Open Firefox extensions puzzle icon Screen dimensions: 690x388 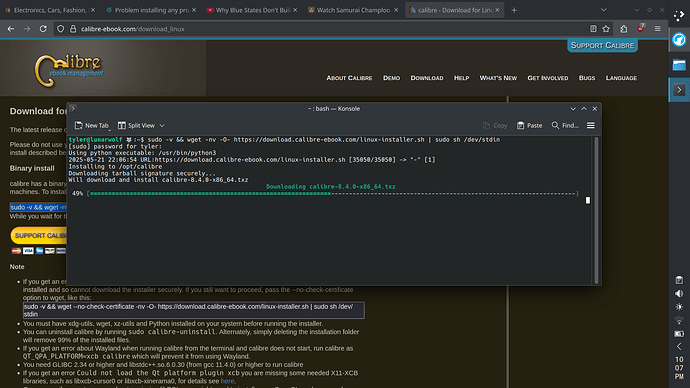[x=624, y=29]
